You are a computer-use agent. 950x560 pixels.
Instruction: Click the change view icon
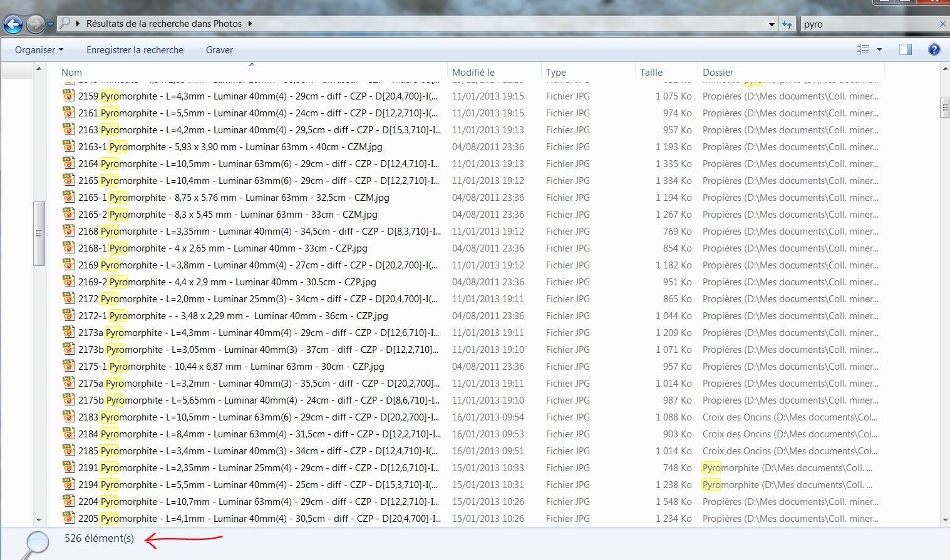coord(863,50)
